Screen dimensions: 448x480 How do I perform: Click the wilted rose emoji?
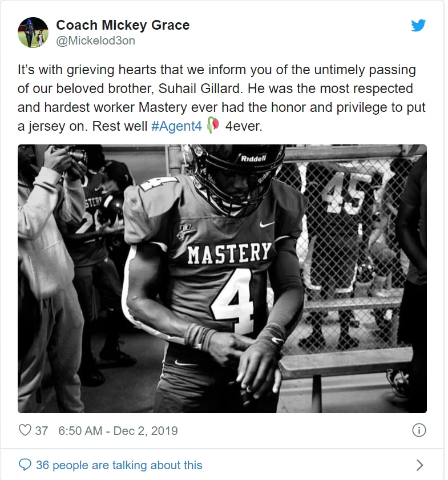click(212, 126)
